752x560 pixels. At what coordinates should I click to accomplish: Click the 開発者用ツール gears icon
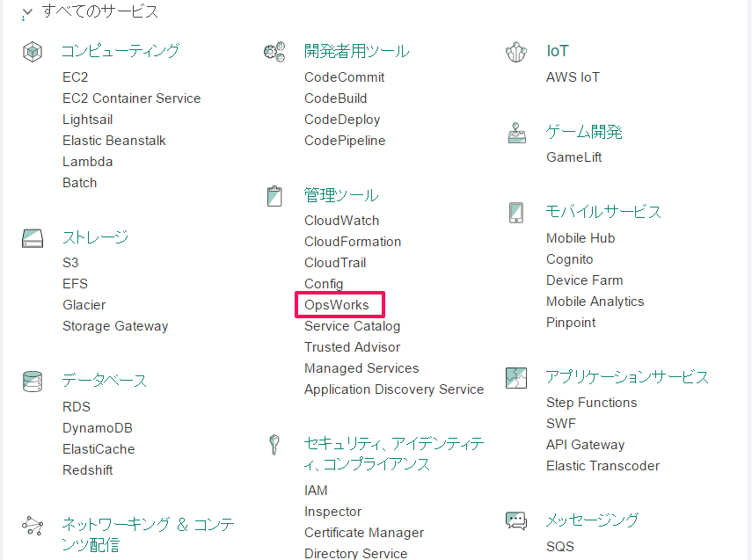[274, 51]
